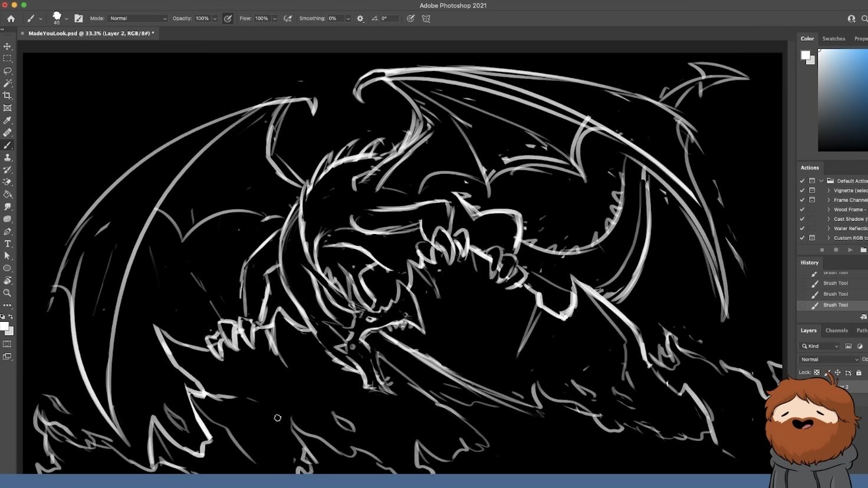Toggle pressure for opacity button
868x488 pixels.
point(228,19)
